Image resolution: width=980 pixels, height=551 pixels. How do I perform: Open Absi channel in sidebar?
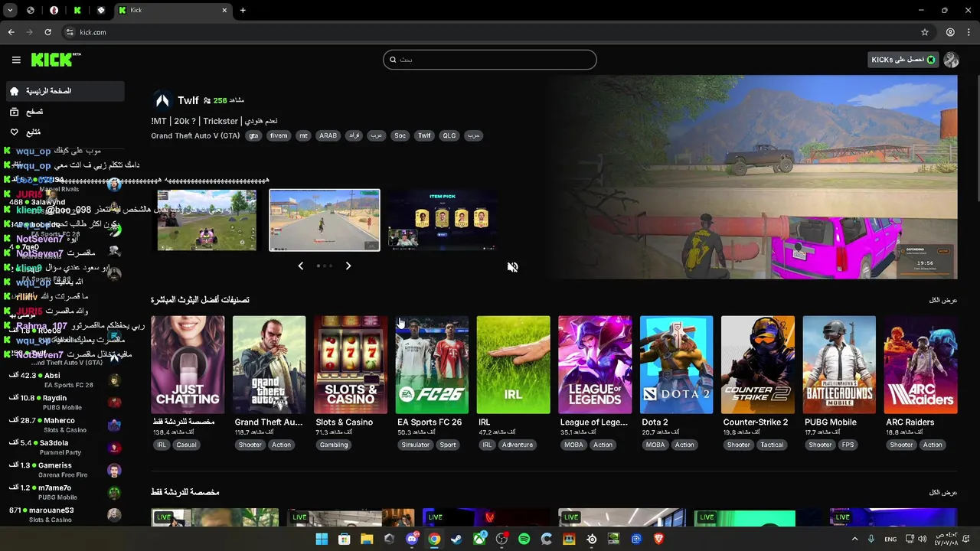pyautogui.click(x=64, y=380)
